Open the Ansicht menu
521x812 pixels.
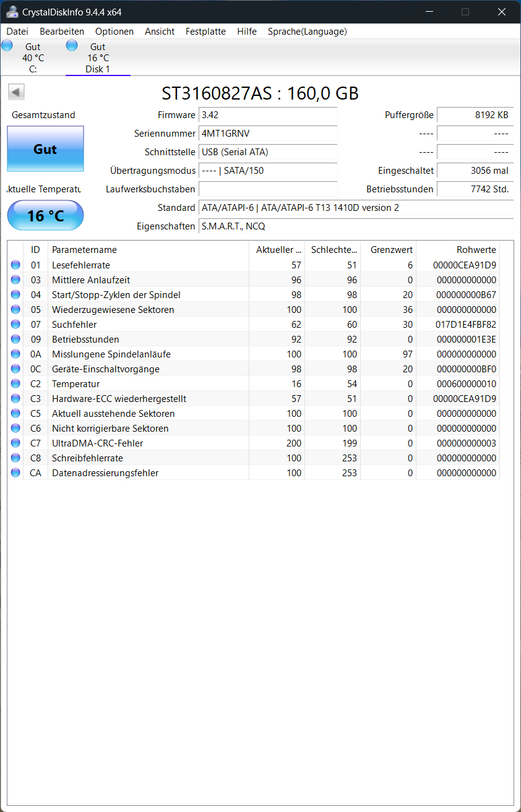[x=160, y=32]
